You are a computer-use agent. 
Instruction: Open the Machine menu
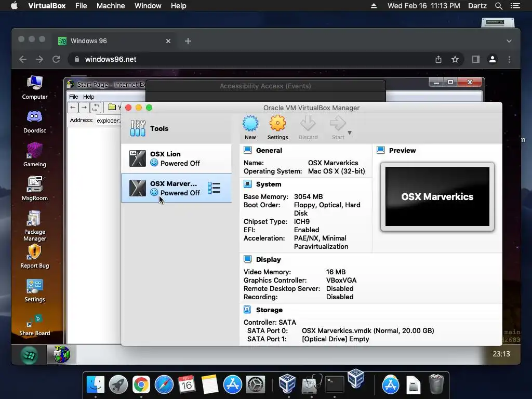pos(111,6)
